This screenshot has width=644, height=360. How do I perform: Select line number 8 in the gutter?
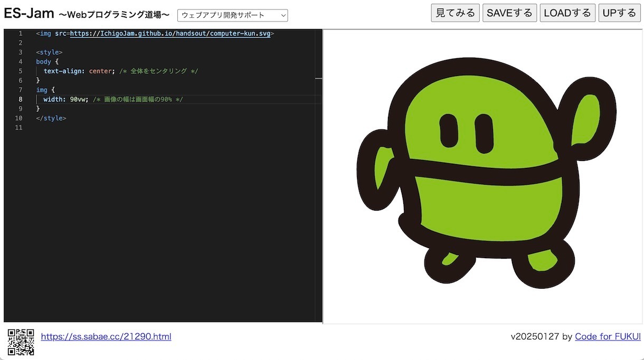(21, 99)
